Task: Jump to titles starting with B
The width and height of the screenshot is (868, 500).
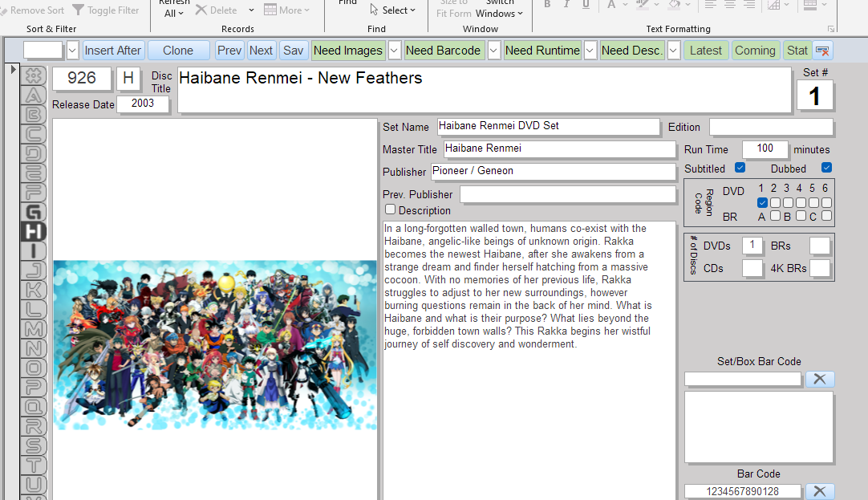Action: (34, 115)
